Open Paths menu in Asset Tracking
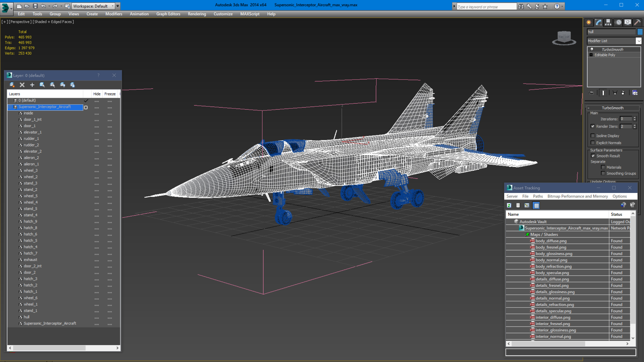This screenshot has width=644, height=362. [x=538, y=196]
